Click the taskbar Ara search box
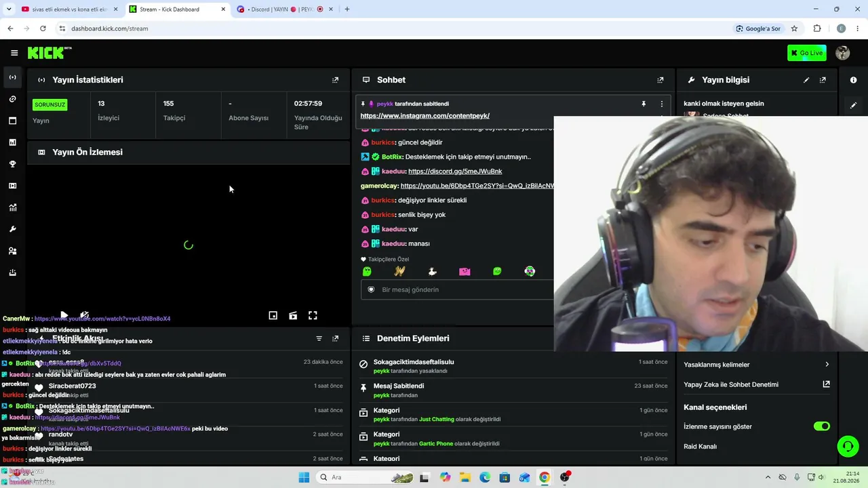868x488 pixels. pyautogui.click(x=366, y=477)
